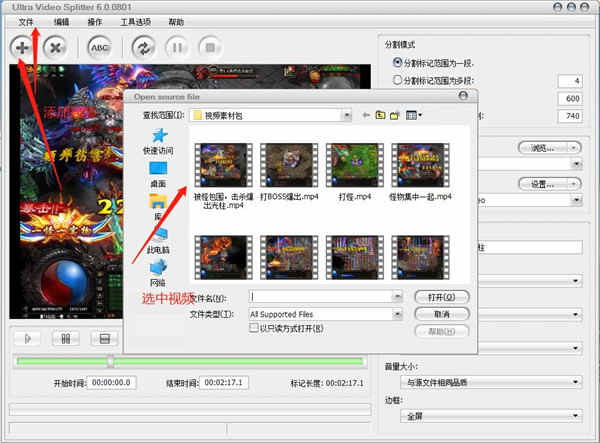600x443 pixels.
Task: Select 库 in the dialog sidebar
Action: pyautogui.click(x=158, y=207)
